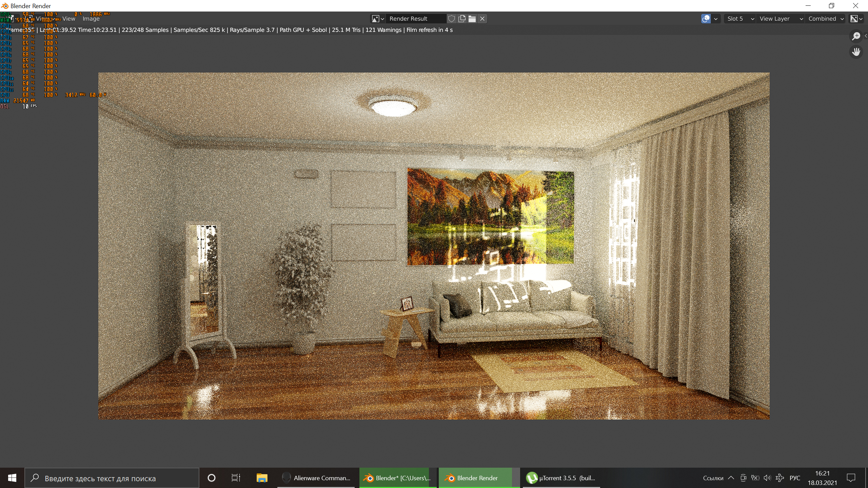Expand the sidebar with small arrow
The image size is (868, 488).
tap(866, 36)
